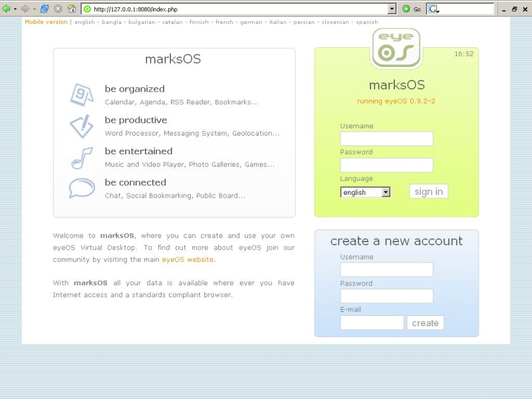The image size is (532, 399).
Task: Click the green Go button icon
Action: (406, 9)
